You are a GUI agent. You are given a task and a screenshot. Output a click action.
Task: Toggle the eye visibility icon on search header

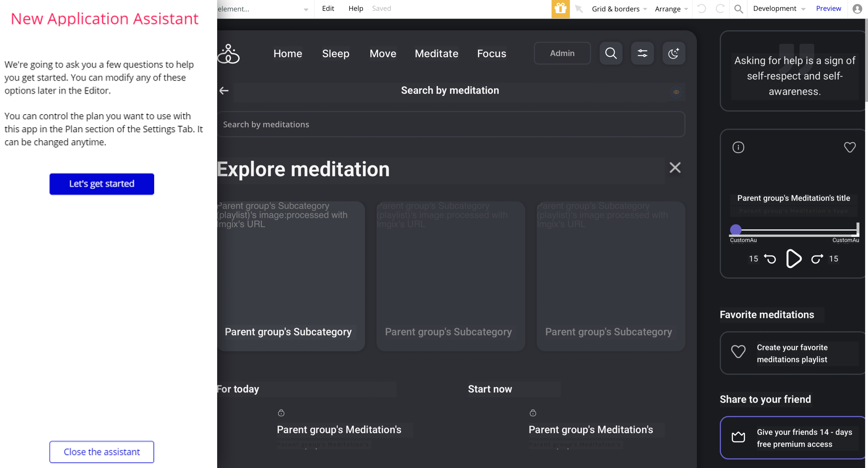(x=676, y=92)
